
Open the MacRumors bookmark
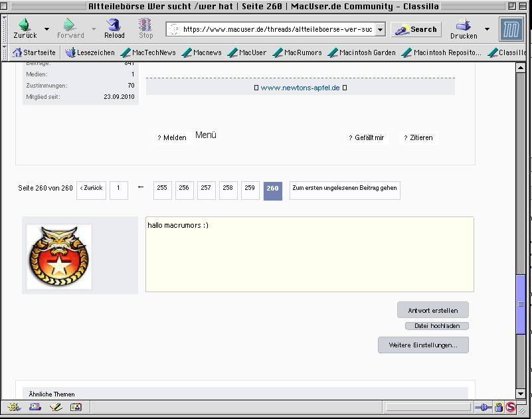point(297,52)
